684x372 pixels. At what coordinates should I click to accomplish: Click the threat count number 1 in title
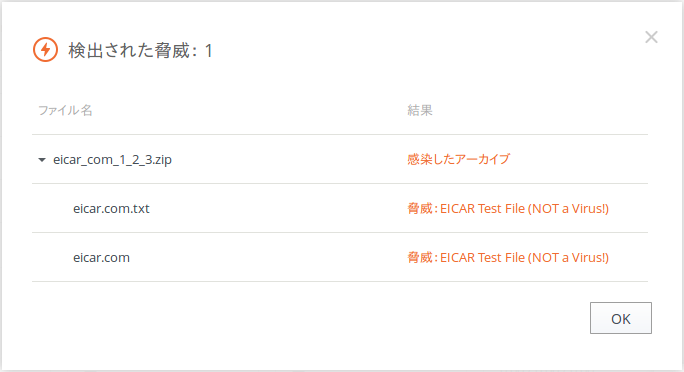coord(209,51)
